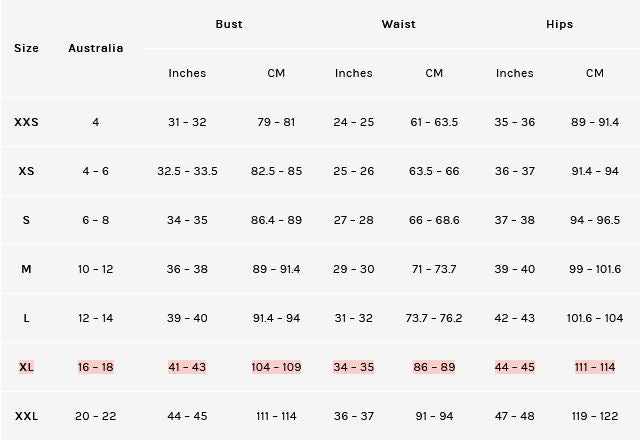Viewport: 644px width, 441px height.
Task: Select the XS size row label
Action: 27,171
